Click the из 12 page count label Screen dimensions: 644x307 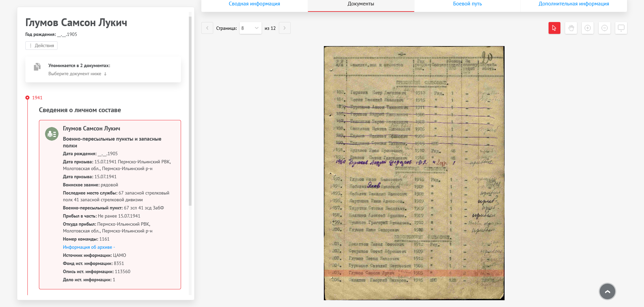click(x=270, y=28)
